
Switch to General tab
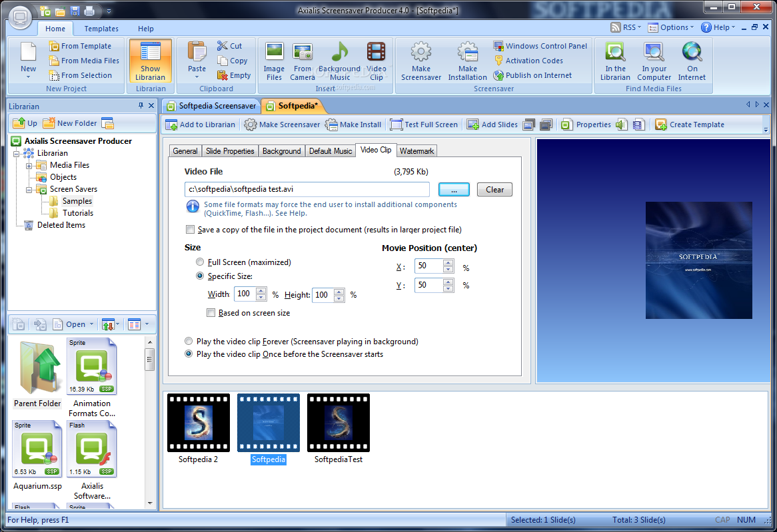185,151
